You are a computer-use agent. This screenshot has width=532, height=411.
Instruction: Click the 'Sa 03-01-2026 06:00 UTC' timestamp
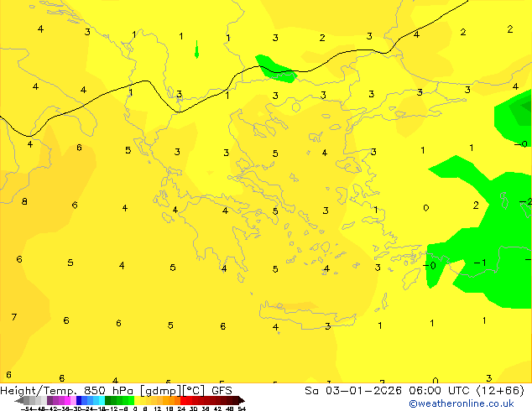[389, 391]
